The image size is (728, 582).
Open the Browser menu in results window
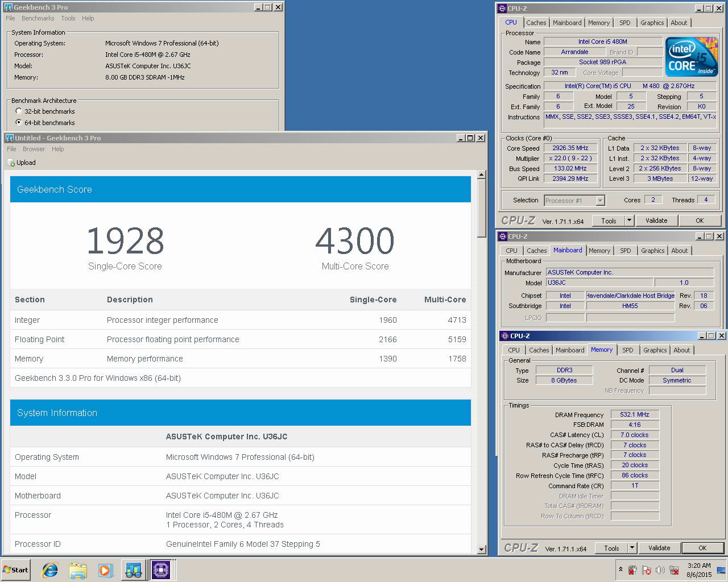coord(34,149)
